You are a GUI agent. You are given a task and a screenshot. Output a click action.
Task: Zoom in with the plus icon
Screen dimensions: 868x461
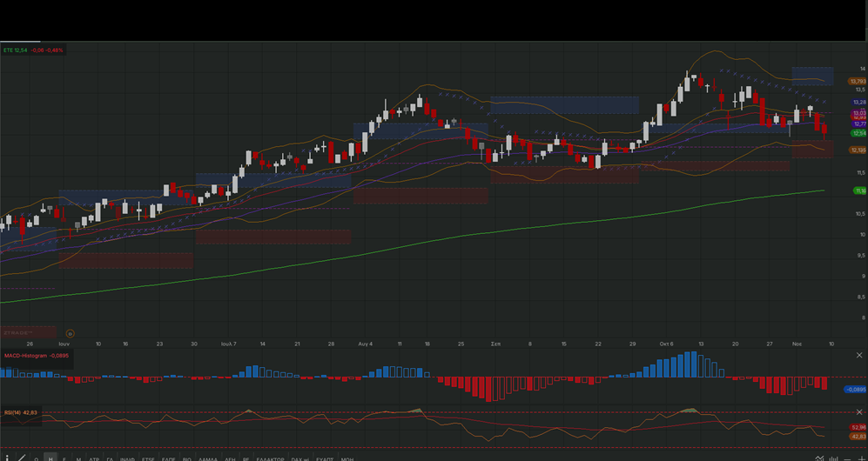click(862, 458)
